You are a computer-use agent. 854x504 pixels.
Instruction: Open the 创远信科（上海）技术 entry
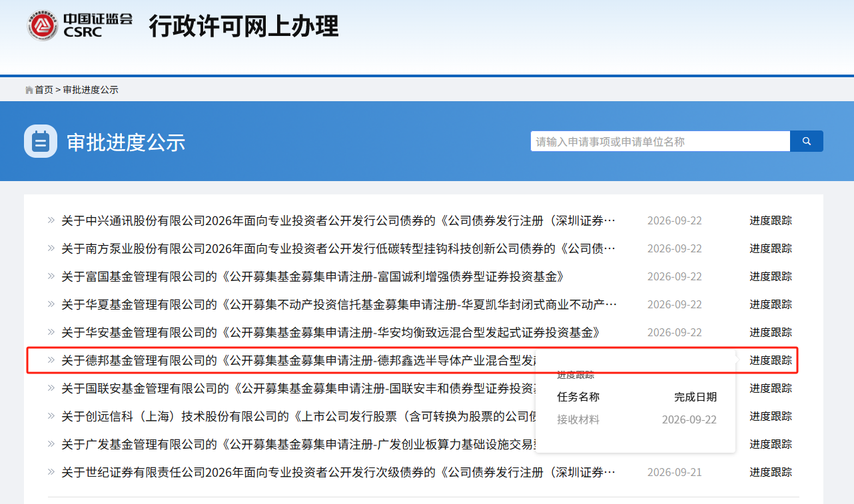[298, 416]
